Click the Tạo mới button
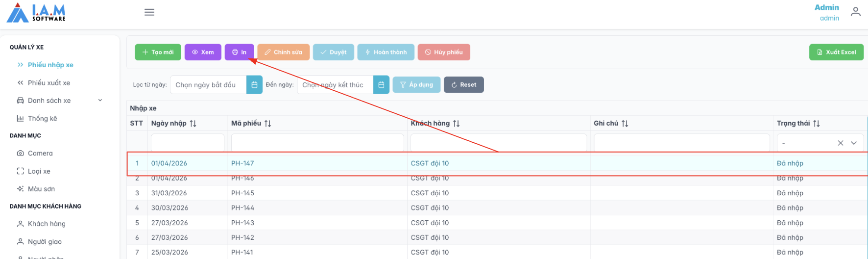This screenshot has width=868, height=259. pos(158,52)
